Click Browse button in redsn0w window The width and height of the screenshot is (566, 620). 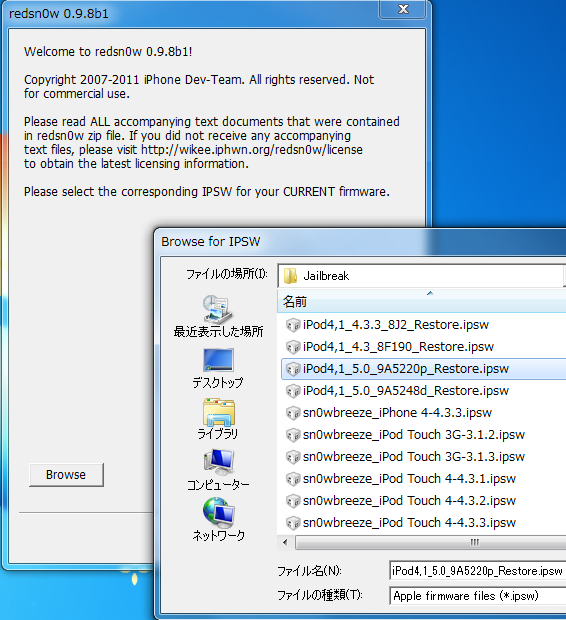(66, 474)
